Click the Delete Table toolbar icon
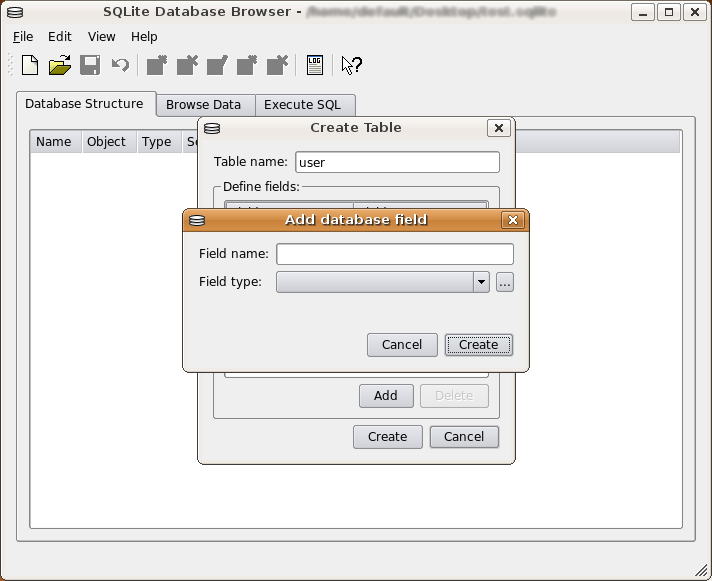 tap(187, 66)
